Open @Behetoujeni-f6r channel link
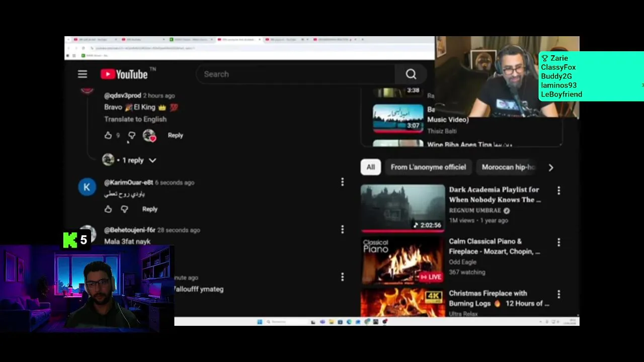Viewport: 644px width, 362px height. coord(130,230)
